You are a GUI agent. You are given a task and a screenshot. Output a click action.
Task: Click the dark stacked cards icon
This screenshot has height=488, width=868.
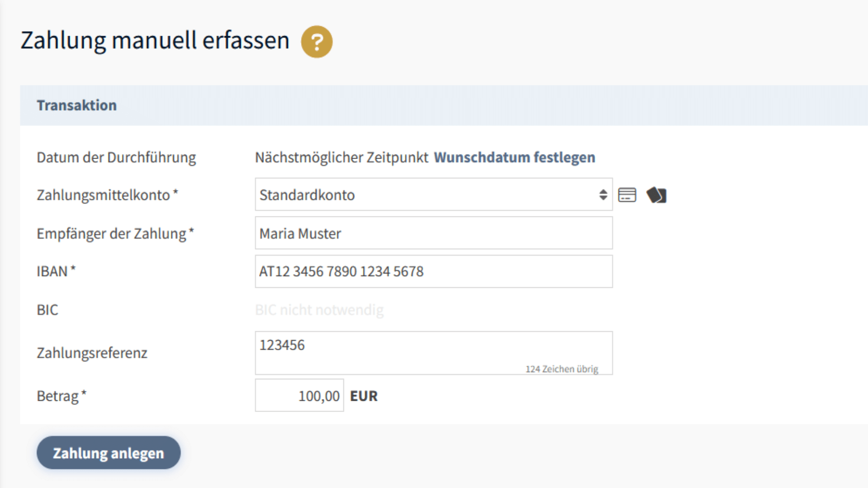656,195
